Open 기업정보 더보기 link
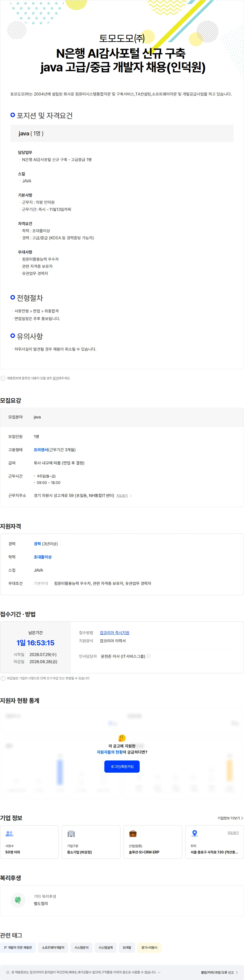Screen dimensions: 244x980 coord(230,818)
